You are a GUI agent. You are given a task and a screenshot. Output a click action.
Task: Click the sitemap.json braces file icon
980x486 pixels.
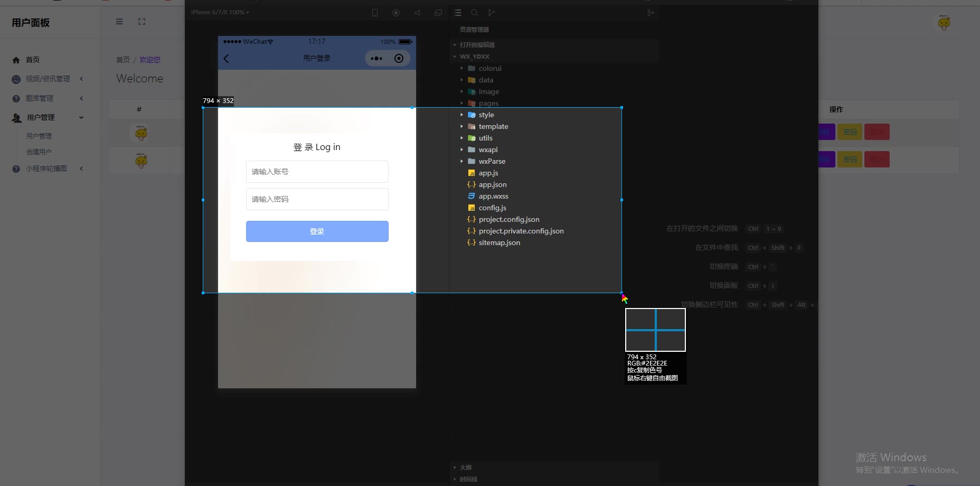[472, 243]
